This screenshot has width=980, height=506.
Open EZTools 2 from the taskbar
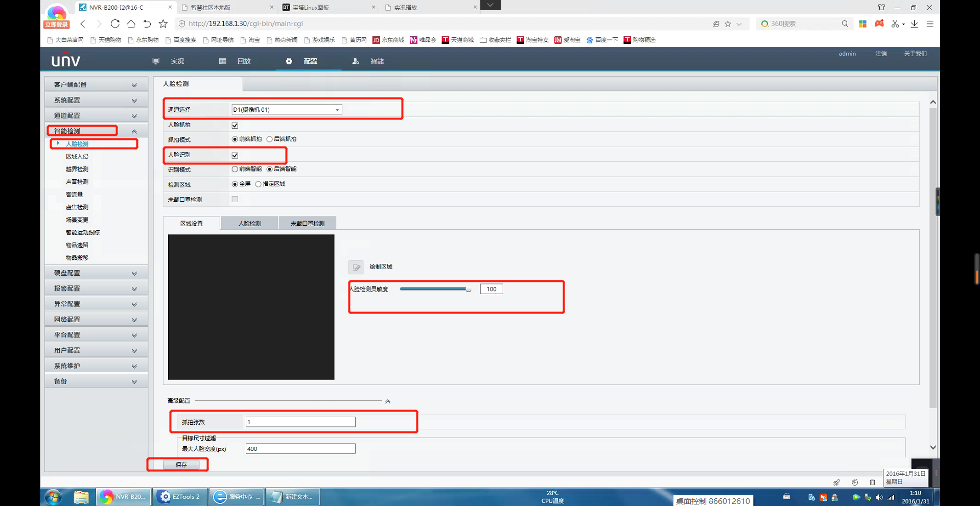point(180,497)
